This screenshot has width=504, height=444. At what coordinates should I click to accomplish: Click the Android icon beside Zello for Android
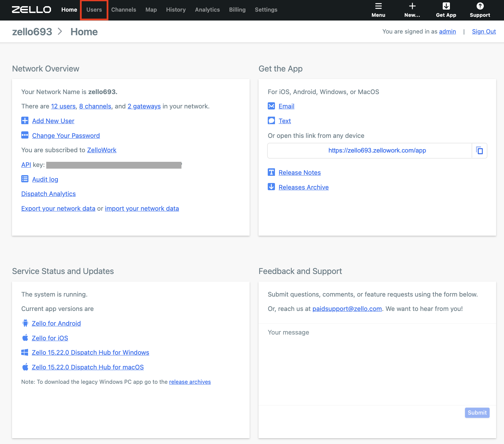coord(25,323)
